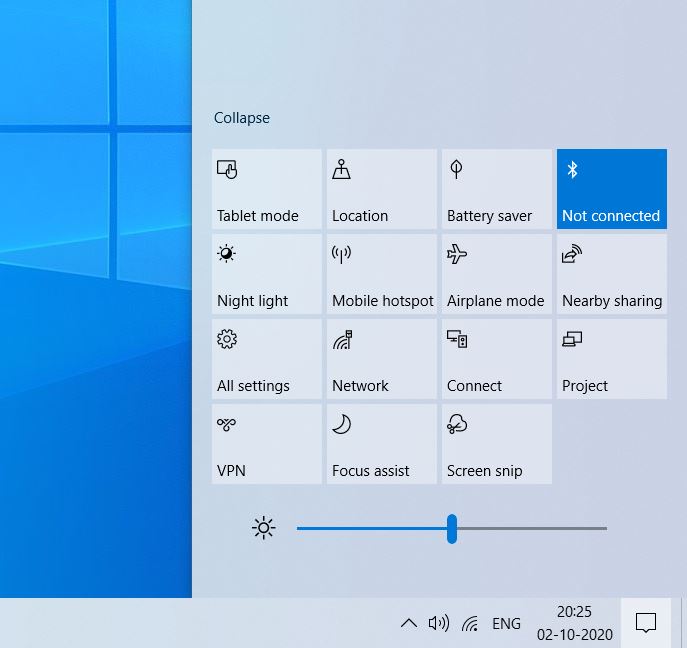Turn on Battery saver
This screenshot has width=687, height=648.
(497, 189)
